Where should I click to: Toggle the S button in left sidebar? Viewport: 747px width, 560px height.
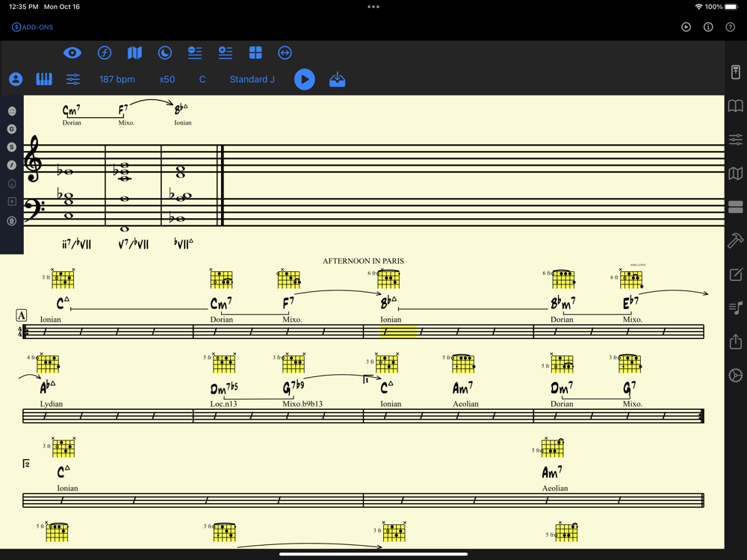[12, 147]
